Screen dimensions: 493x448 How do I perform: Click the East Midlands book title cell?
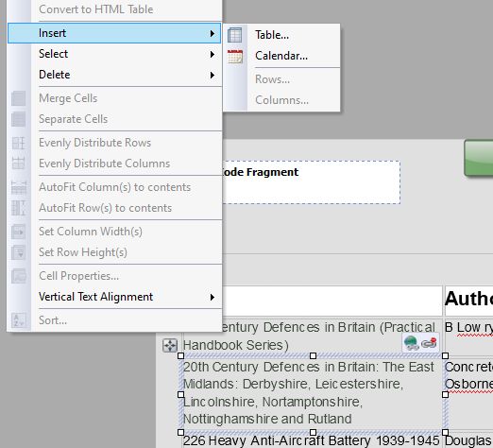313,394
